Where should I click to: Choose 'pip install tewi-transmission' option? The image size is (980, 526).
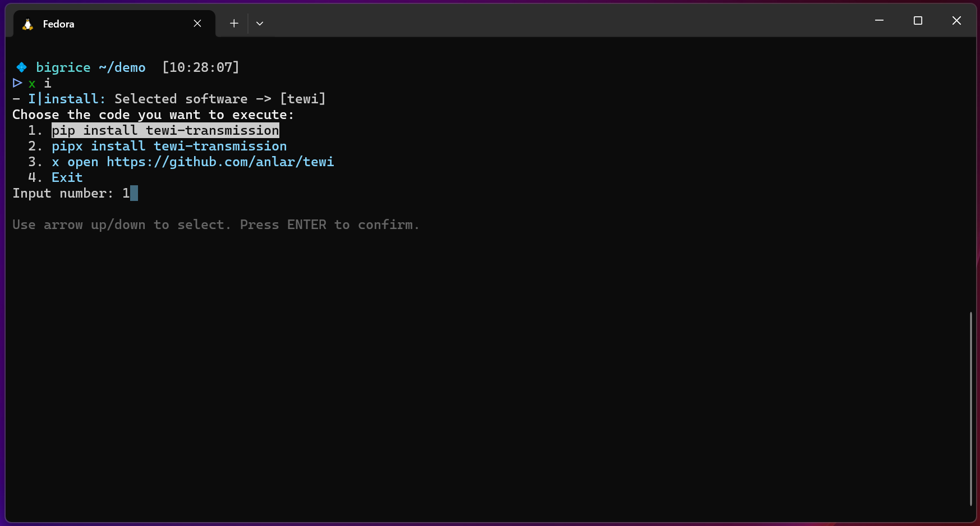tap(165, 130)
